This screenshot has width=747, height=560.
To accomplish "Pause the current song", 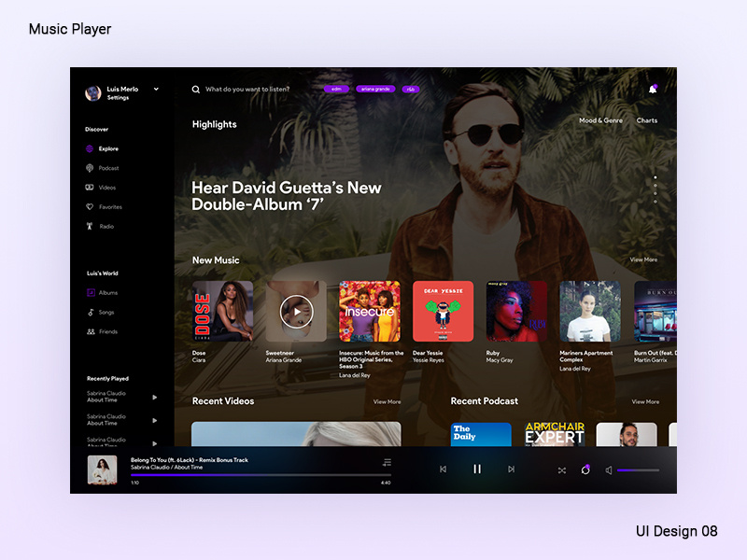I will (477, 469).
